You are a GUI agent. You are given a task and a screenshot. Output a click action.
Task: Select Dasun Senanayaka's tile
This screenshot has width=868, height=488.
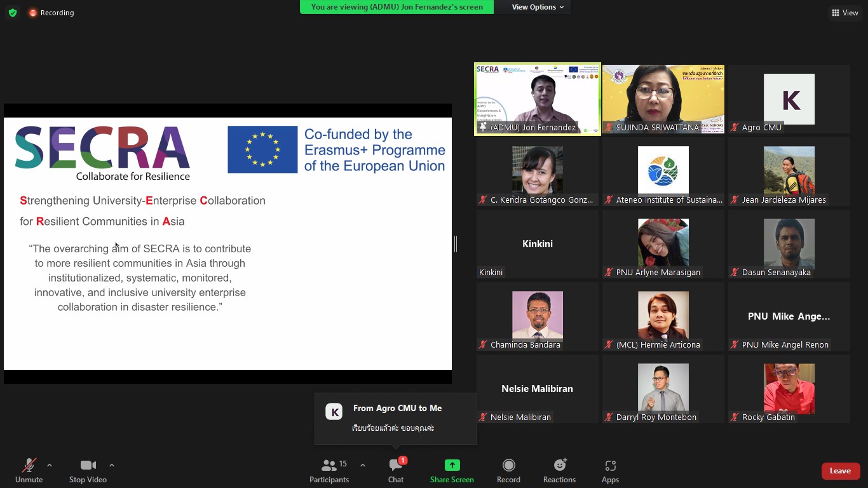coord(789,243)
